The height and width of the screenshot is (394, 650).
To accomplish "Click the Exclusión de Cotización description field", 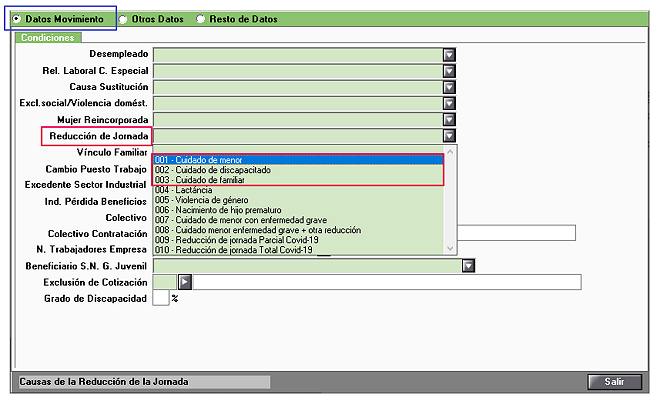I will tap(387, 282).
